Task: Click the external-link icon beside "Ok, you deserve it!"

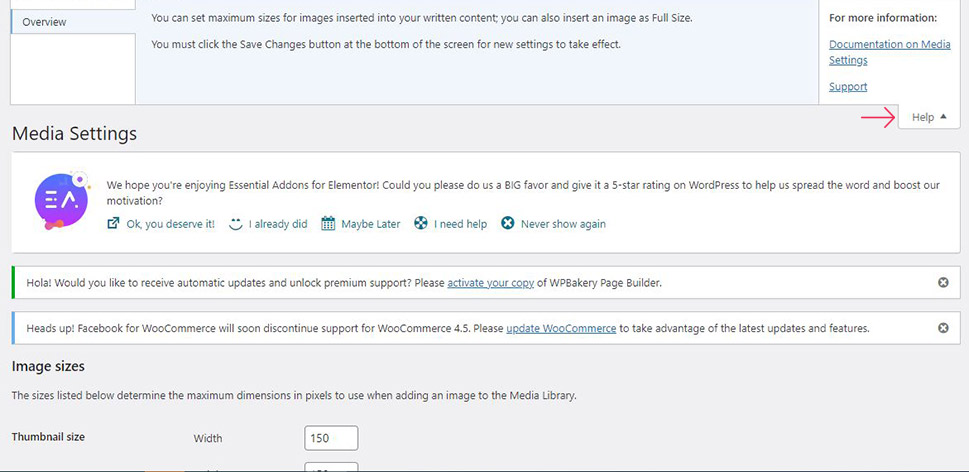Action: pyautogui.click(x=114, y=224)
